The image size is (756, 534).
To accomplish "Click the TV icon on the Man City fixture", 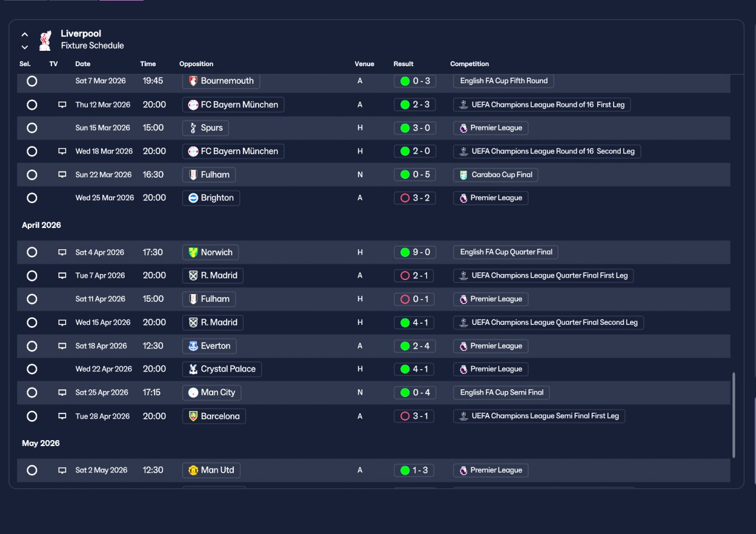I will 62,393.
